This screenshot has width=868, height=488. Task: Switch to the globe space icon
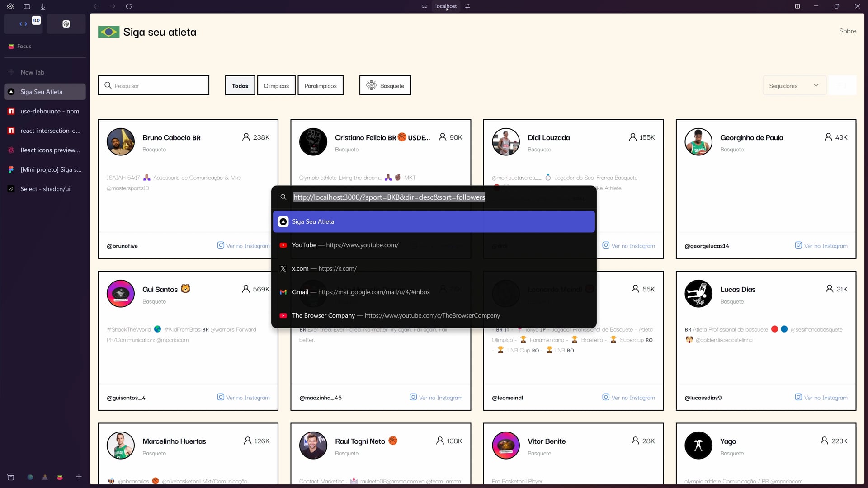[x=30, y=477]
